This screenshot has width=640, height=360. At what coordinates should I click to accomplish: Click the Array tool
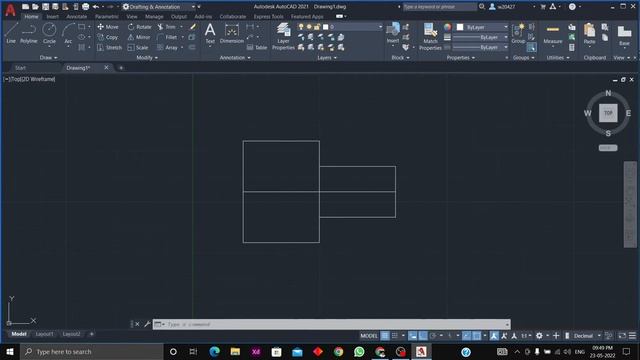[x=167, y=48]
